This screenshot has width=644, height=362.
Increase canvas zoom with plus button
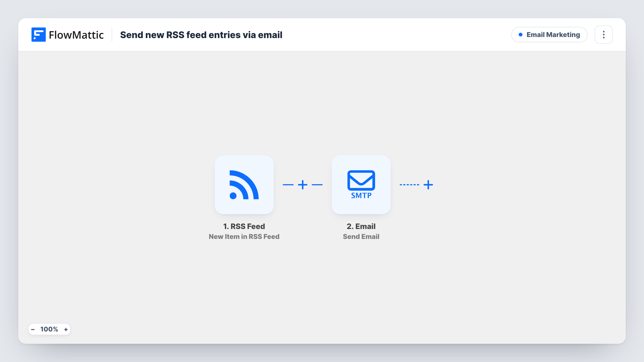66,329
